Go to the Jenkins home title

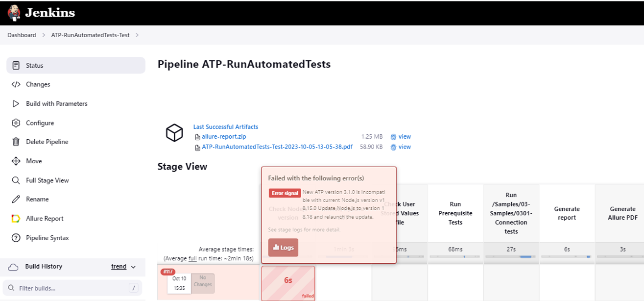click(x=50, y=13)
